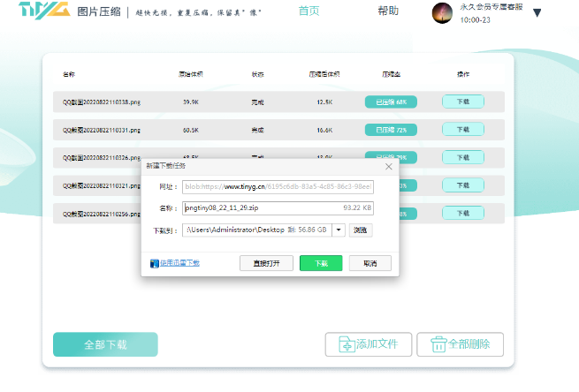Click the 已压缩 72% ratio badge
This screenshot has width=579, height=392.
click(x=391, y=130)
